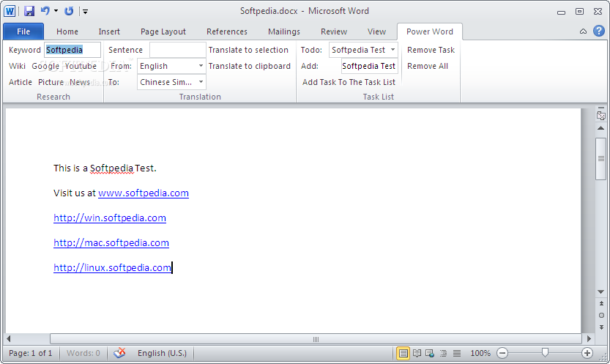Viewport: 610px width, 364px height.
Task: Click Translate to selection
Action: pos(248,50)
